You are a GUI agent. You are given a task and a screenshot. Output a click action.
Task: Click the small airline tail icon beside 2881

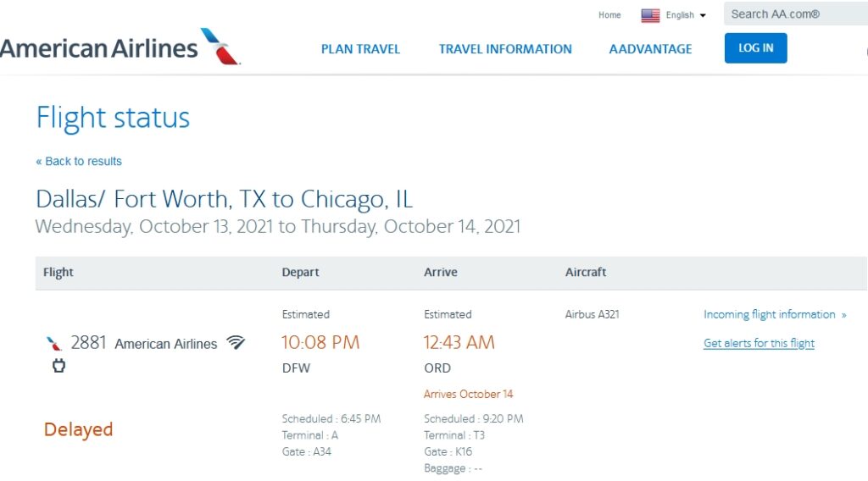pyautogui.click(x=54, y=344)
